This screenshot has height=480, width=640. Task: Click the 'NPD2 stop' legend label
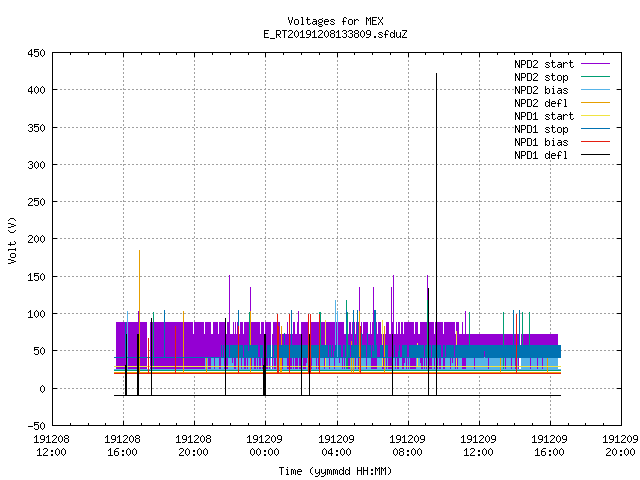click(541, 77)
